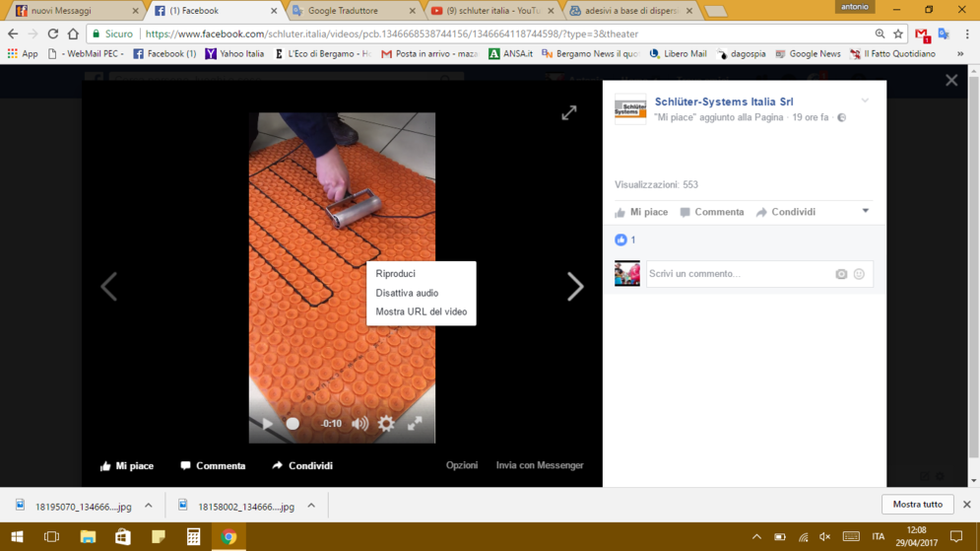Click Commenta below the video
The height and width of the screenshot is (551, 980).
coord(213,466)
